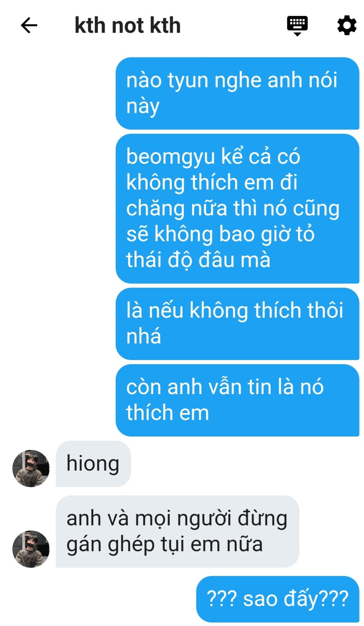Open chat settings gear icon

click(346, 25)
